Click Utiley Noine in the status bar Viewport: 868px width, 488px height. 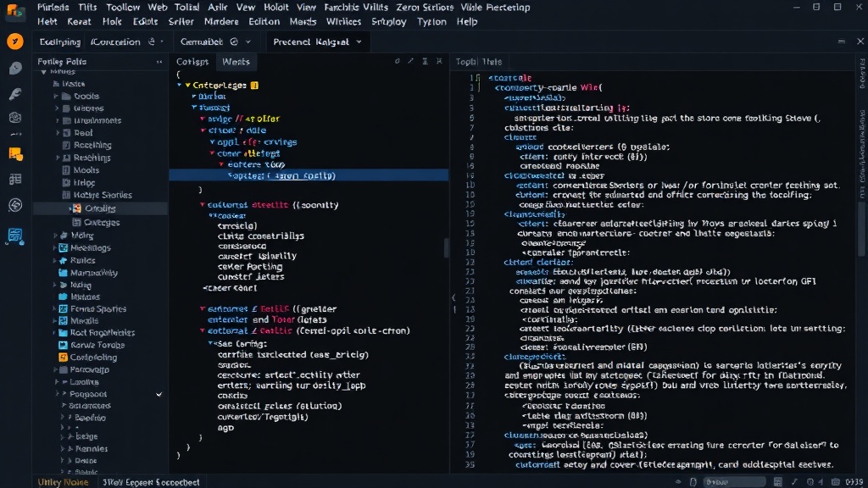coord(63,482)
